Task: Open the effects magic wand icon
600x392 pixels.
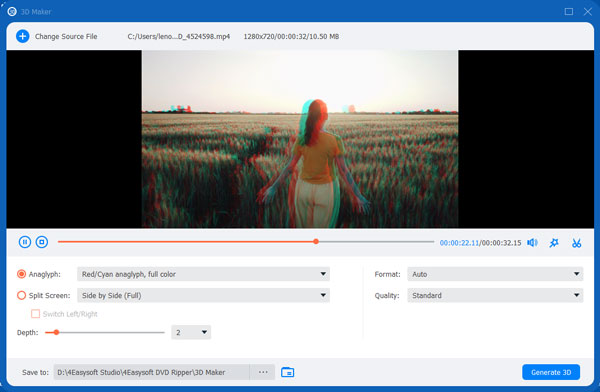Action: click(554, 243)
